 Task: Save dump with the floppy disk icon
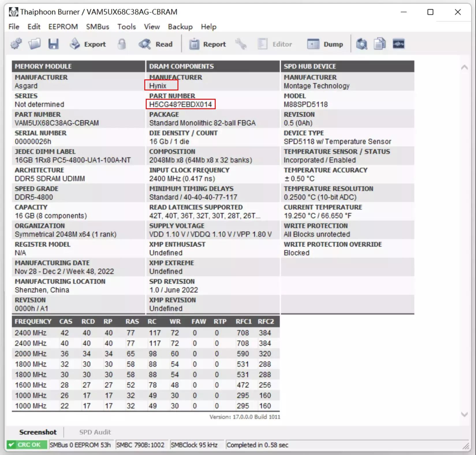tap(53, 44)
